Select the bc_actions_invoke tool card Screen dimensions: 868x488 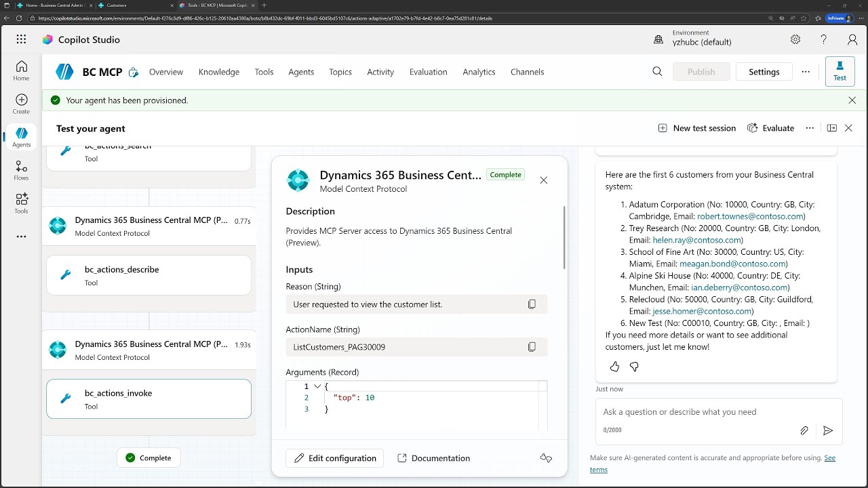pyautogui.click(x=149, y=399)
